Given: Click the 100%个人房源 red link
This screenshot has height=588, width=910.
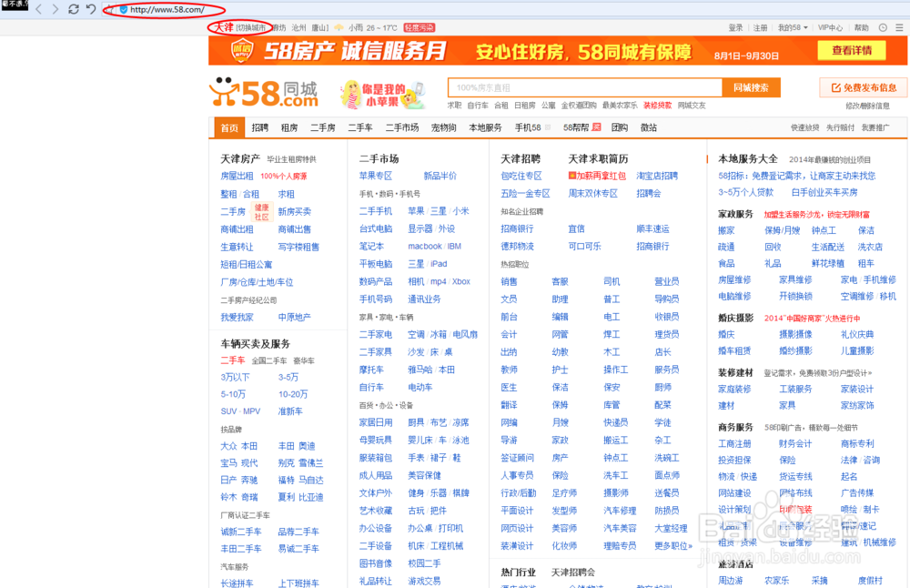Looking at the screenshot, I should (284, 176).
